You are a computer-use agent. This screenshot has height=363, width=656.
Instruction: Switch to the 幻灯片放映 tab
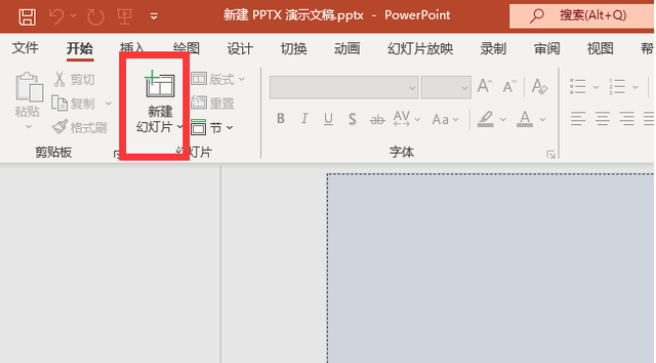pos(420,49)
